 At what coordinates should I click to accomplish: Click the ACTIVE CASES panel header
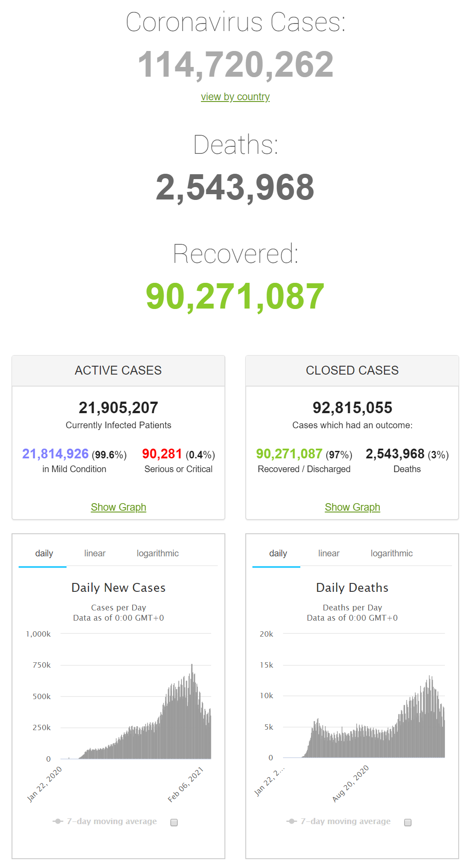(x=118, y=371)
